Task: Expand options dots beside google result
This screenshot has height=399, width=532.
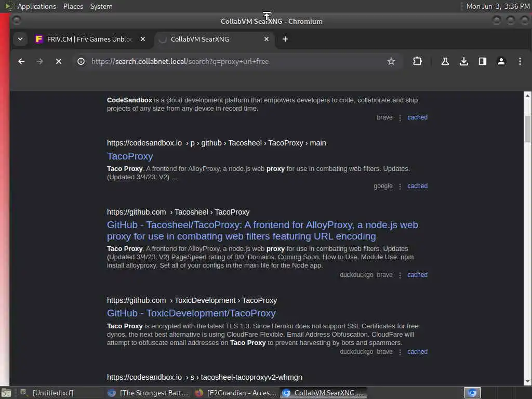Action: [400, 187]
